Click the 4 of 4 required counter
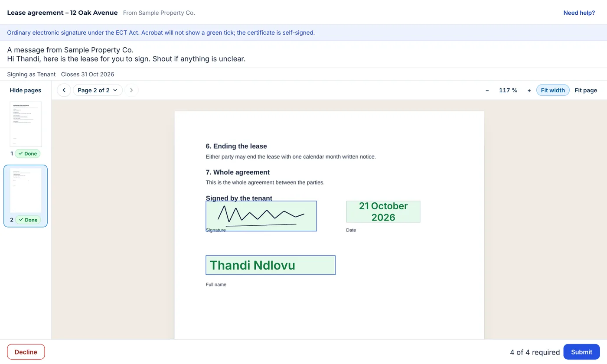607x364 pixels. point(535,352)
